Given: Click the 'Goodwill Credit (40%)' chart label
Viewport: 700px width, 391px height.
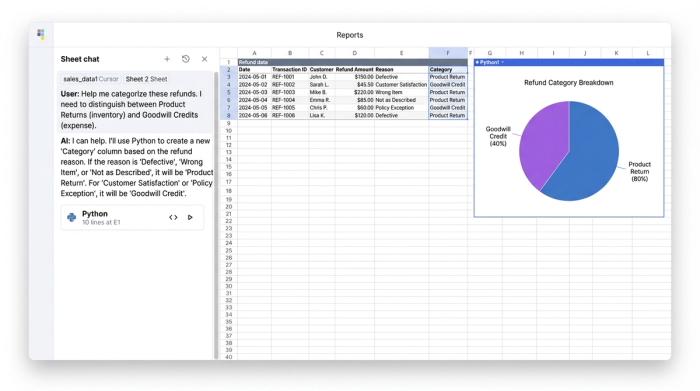Looking at the screenshot, I should pos(498,136).
